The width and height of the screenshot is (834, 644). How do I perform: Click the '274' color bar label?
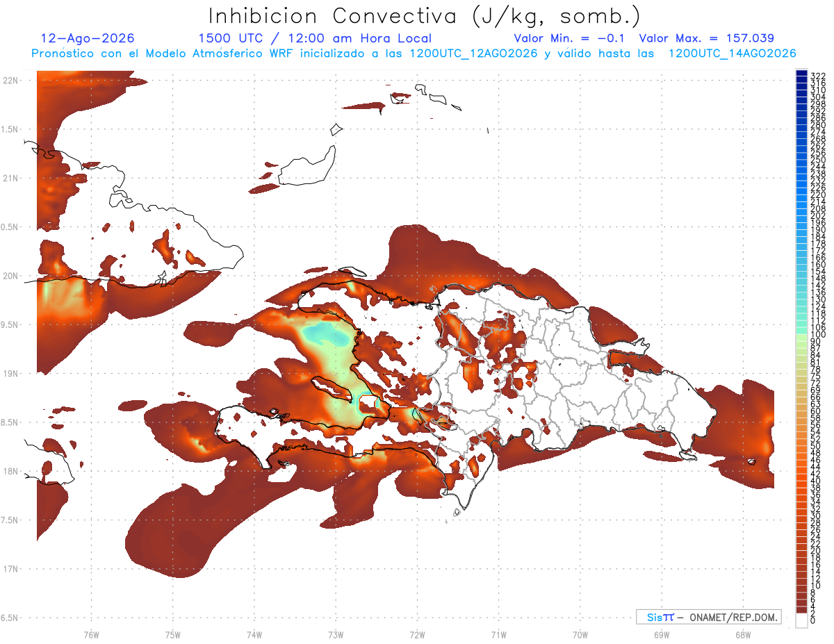coord(817,131)
